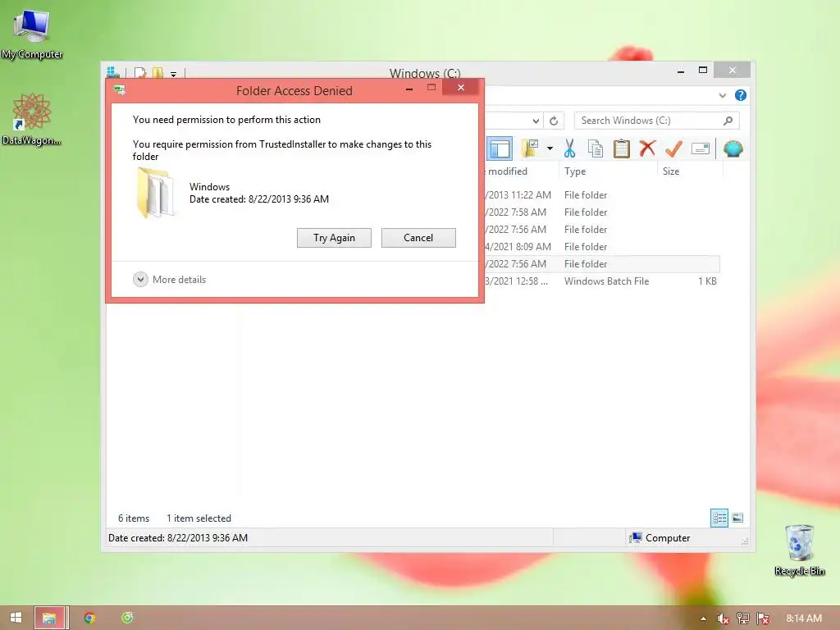The width and height of the screenshot is (840, 630).
Task: Show hidden system tray icons
Action: click(x=703, y=619)
